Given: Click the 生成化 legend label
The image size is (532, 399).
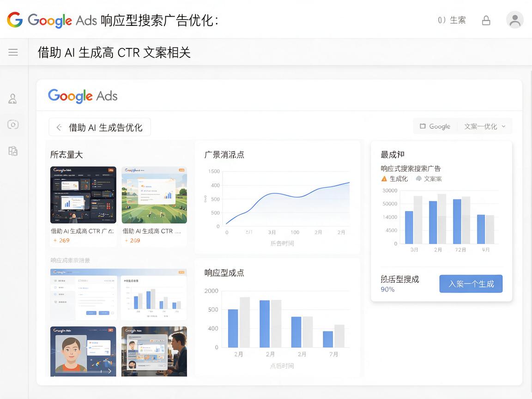Looking at the screenshot, I should [x=399, y=179].
